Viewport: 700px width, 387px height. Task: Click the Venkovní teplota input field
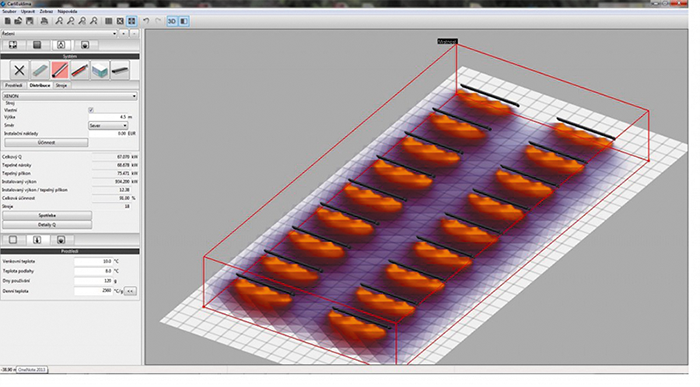click(x=93, y=262)
